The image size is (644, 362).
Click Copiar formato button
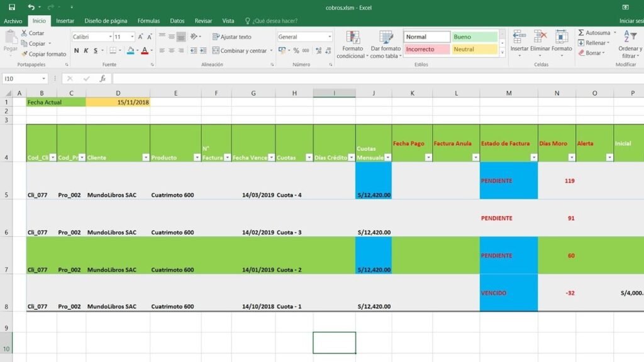click(43, 54)
